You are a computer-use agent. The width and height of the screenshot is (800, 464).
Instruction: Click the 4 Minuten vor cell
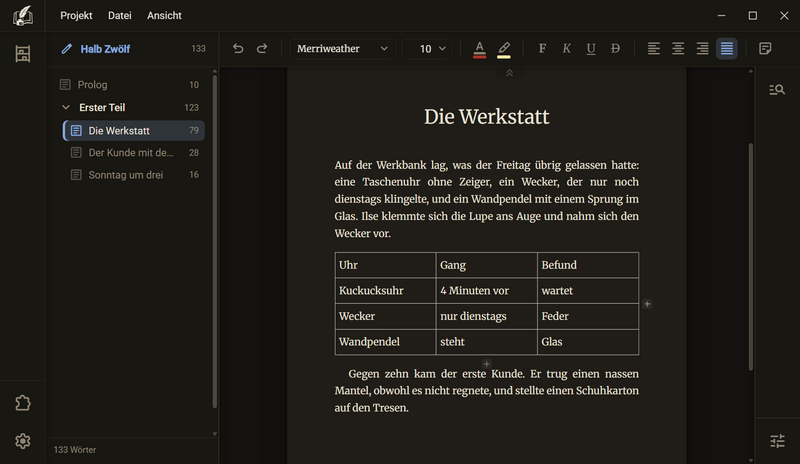click(x=486, y=290)
